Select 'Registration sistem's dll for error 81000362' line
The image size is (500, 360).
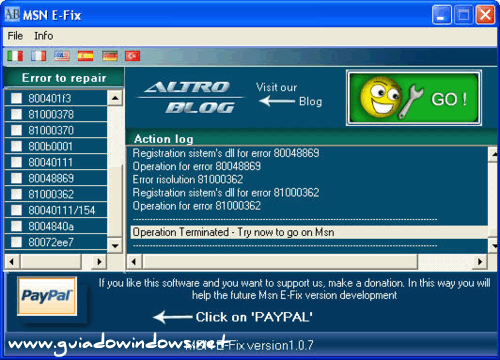(x=226, y=192)
